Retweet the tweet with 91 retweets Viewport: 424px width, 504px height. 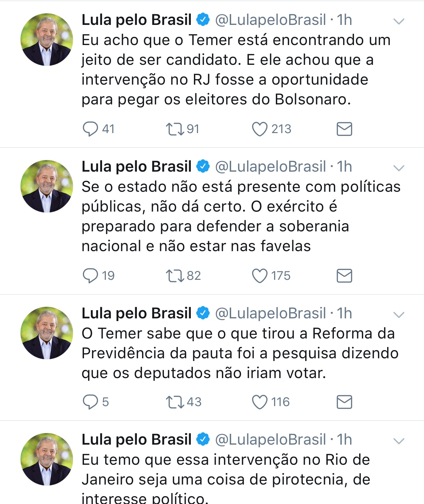pos(175,129)
